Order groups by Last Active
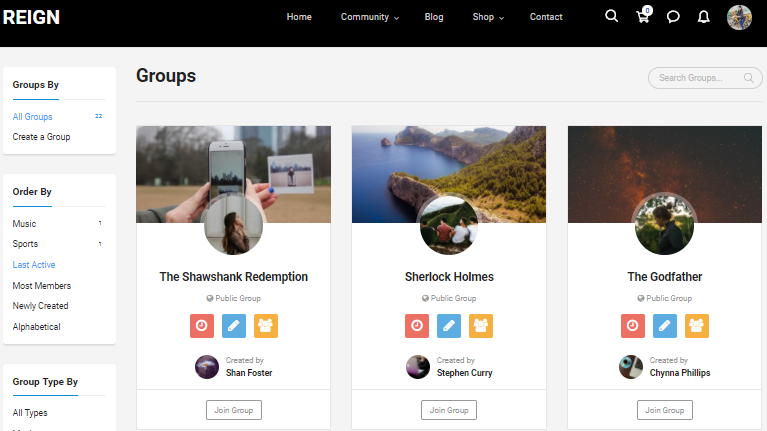This screenshot has width=767, height=431. click(34, 265)
